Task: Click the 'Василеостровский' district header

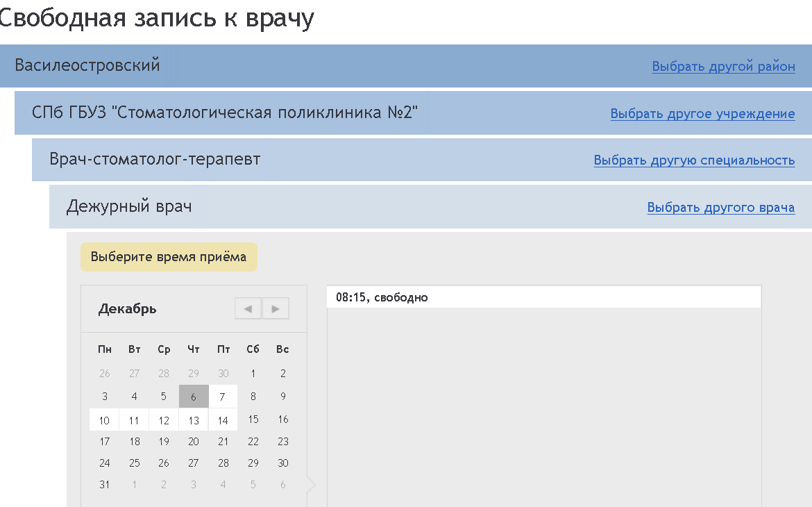Action: click(87, 66)
